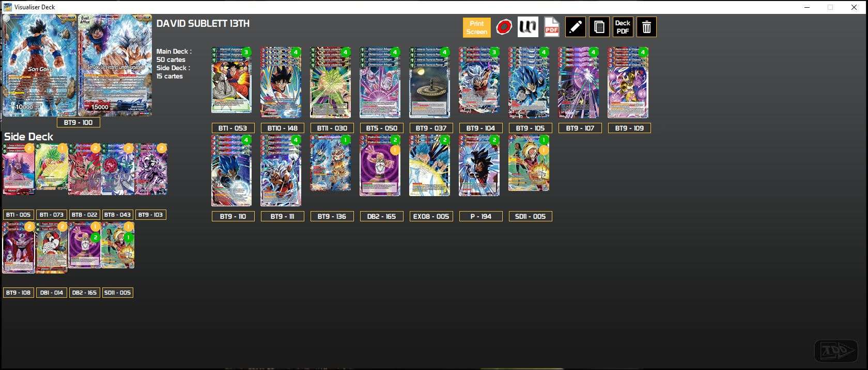Image resolution: width=868 pixels, height=370 pixels.
Task: Open the BT9 - 109 main deck card
Action: (x=628, y=83)
